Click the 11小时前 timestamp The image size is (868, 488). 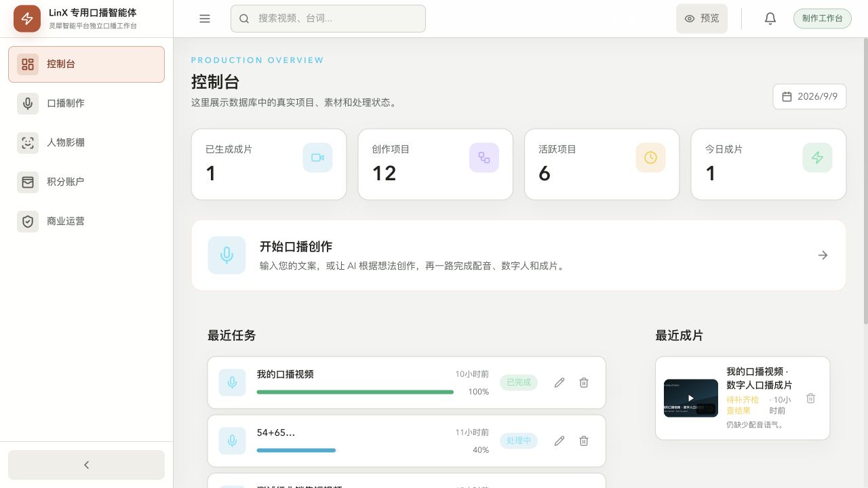472,432
